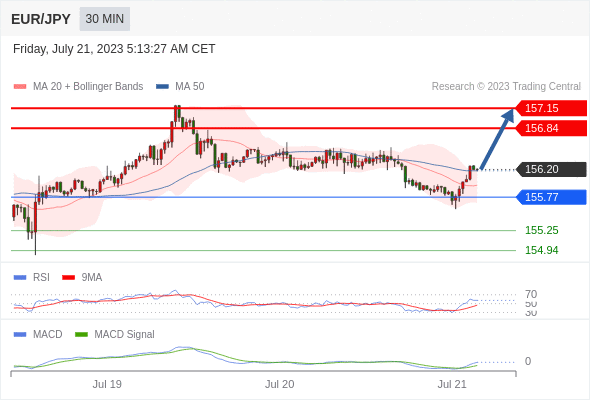
Task: Click the Jul 19 date axis label
Action: [x=107, y=384]
